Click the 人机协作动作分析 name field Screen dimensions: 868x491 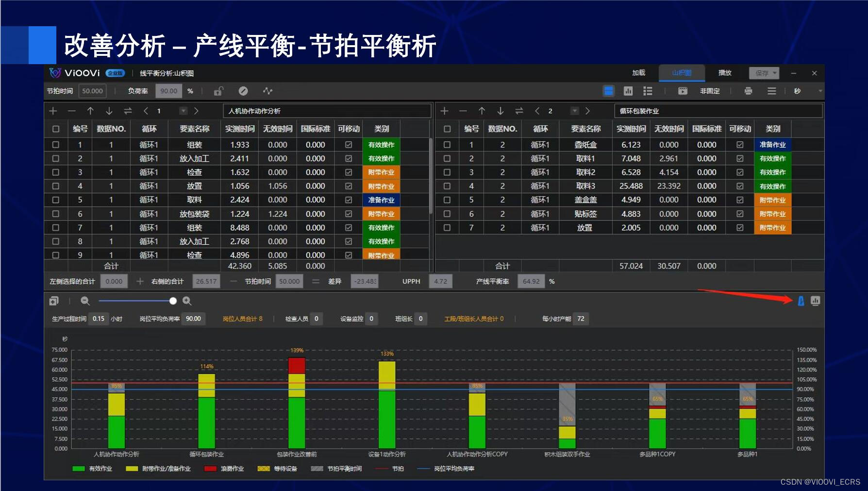pos(327,111)
